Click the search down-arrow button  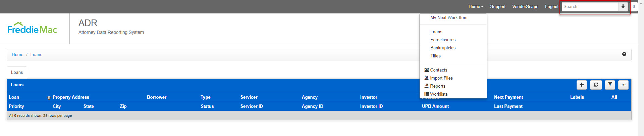click(623, 7)
